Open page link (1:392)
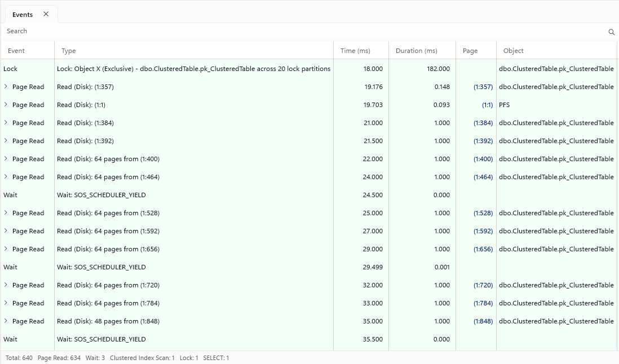Image resolution: width=619 pixels, height=364 pixels. point(483,141)
